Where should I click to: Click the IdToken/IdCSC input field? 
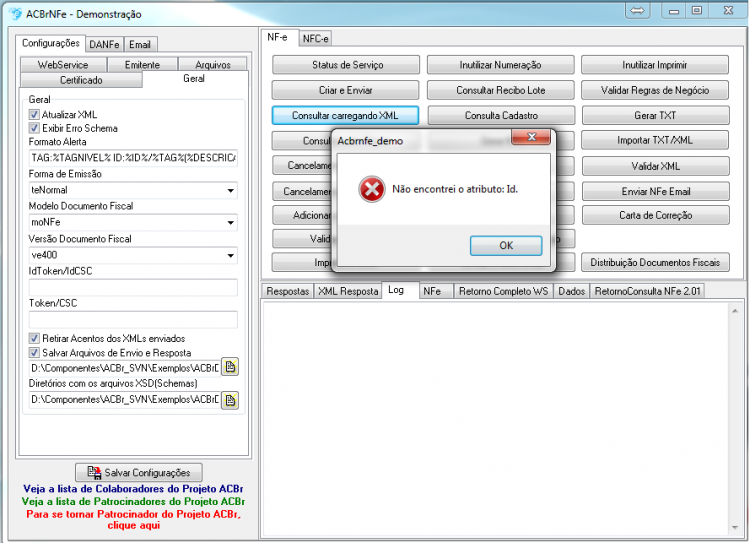coord(133,287)
